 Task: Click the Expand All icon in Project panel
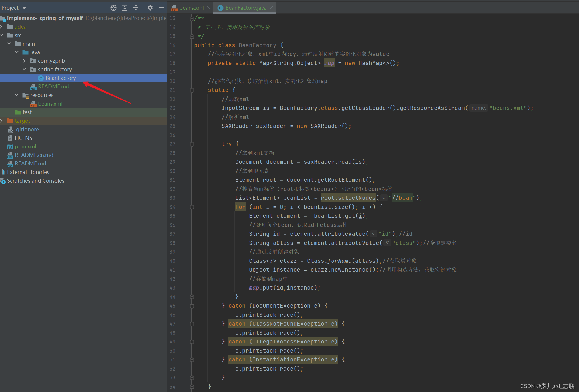pos(125,8)
